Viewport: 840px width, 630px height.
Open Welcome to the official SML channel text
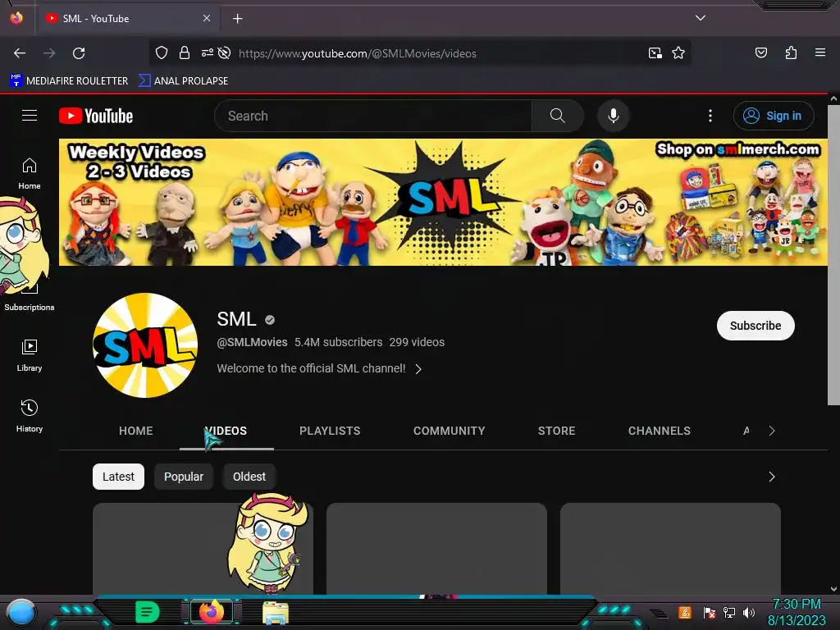[311, 368]
